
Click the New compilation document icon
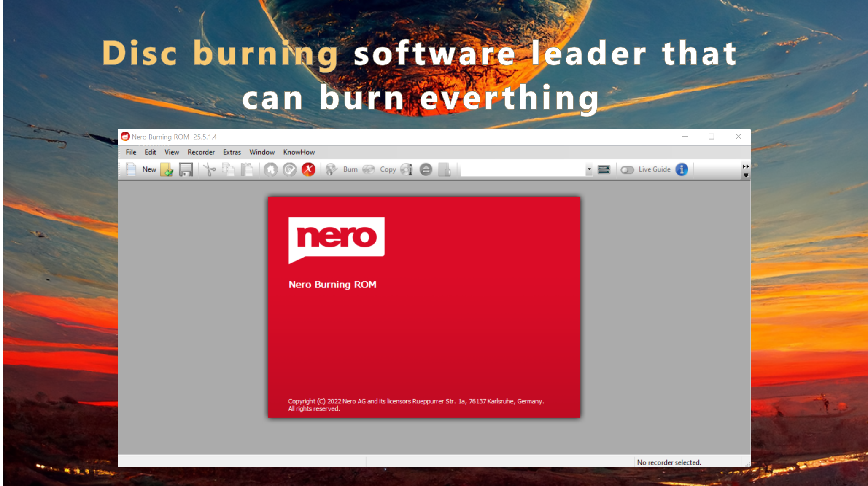pos(131,169)
